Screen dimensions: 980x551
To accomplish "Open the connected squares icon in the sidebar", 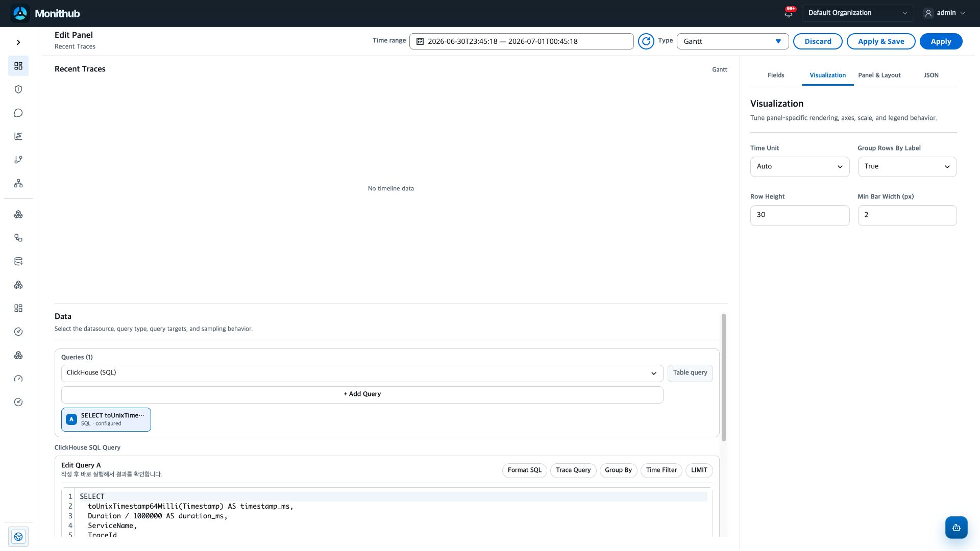I will (x=18, y=238).
